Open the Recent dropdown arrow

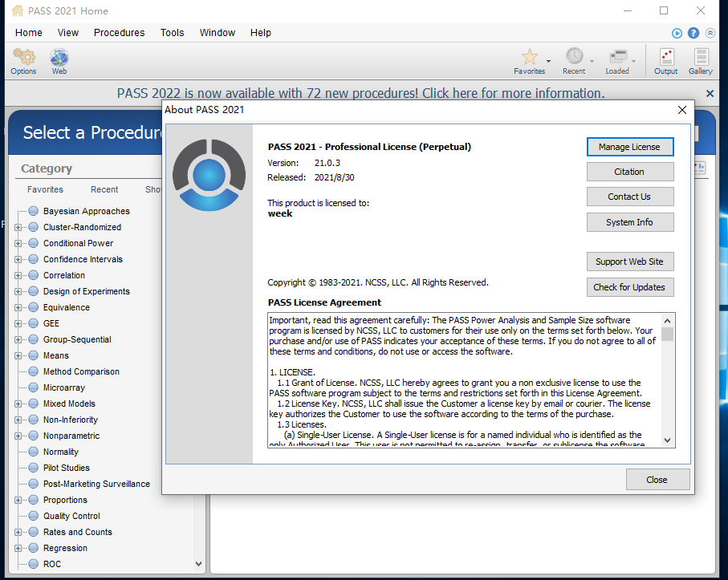tap(592, 61)
